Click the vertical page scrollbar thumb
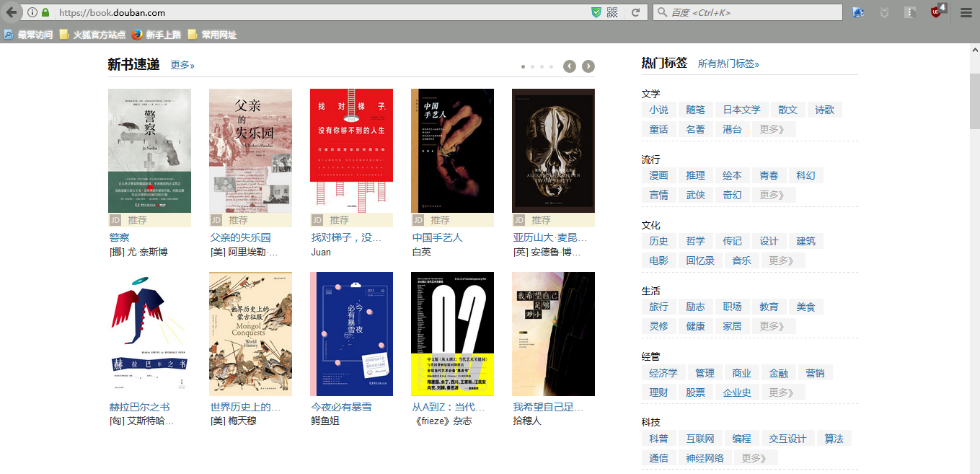This screenshot has height=474, width=980. coord(974,100)
